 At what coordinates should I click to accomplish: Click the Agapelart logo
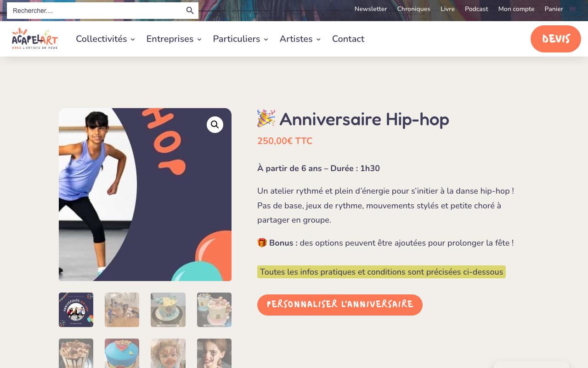[35, 39]
